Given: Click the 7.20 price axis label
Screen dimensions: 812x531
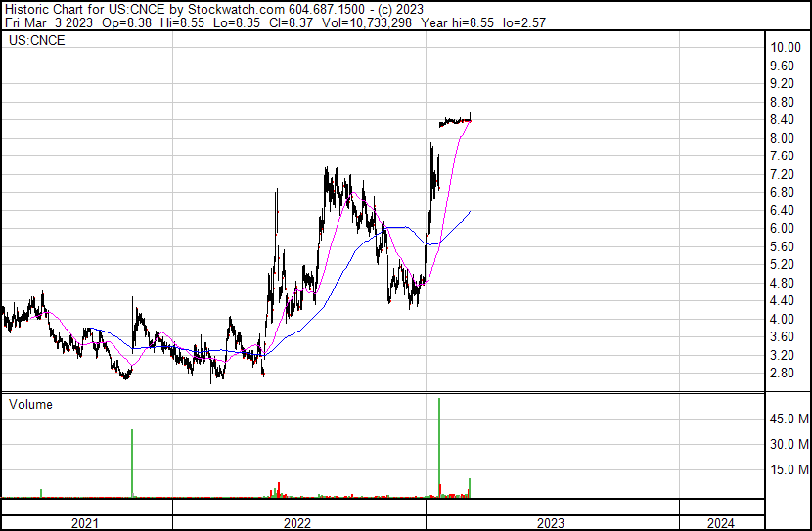Looking at the screenshot, I should point(782,174).
